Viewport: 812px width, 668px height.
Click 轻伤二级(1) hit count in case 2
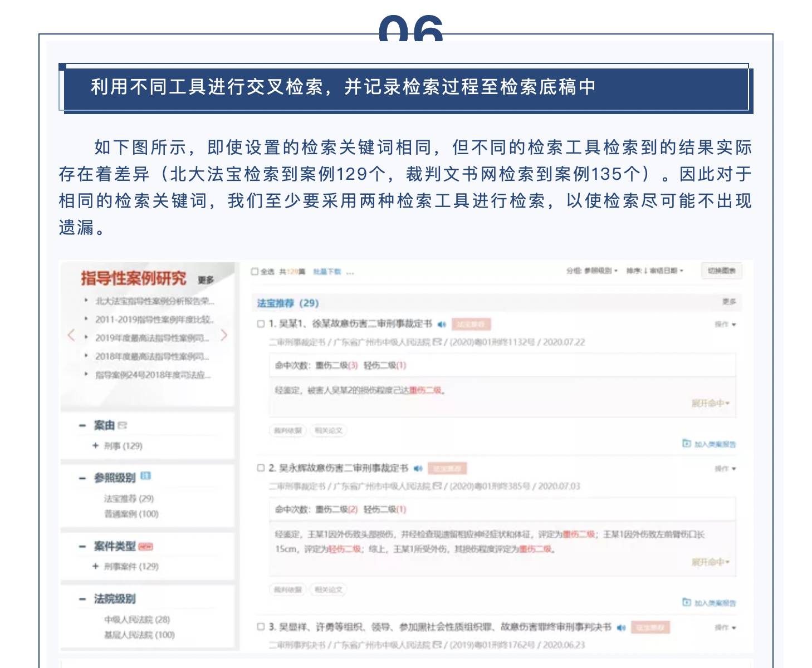point(385,509)
